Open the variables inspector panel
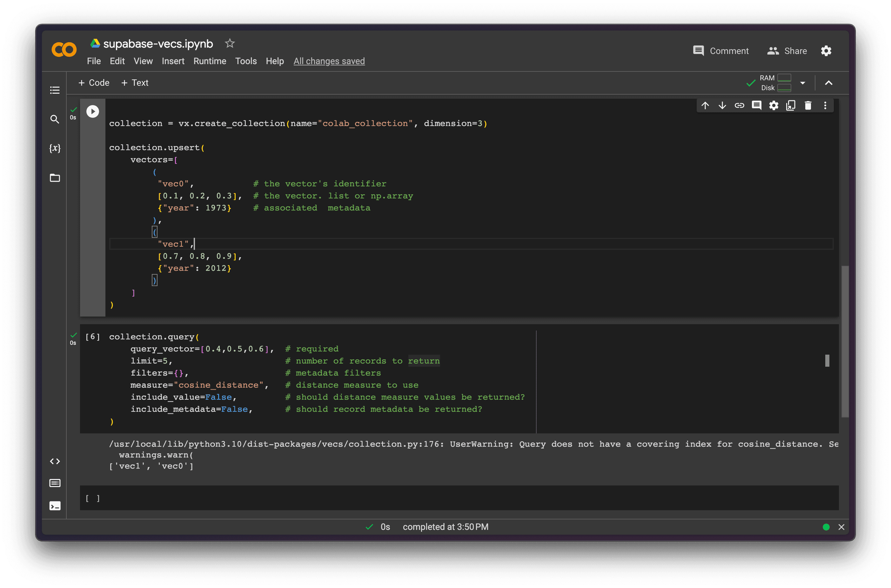891x588 pixels. (x=55, y=148)
